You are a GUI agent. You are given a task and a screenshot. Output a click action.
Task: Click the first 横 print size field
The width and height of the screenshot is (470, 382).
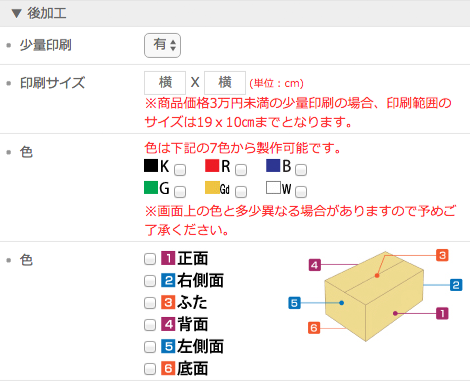pyautogui.click(x=165, y=83)
